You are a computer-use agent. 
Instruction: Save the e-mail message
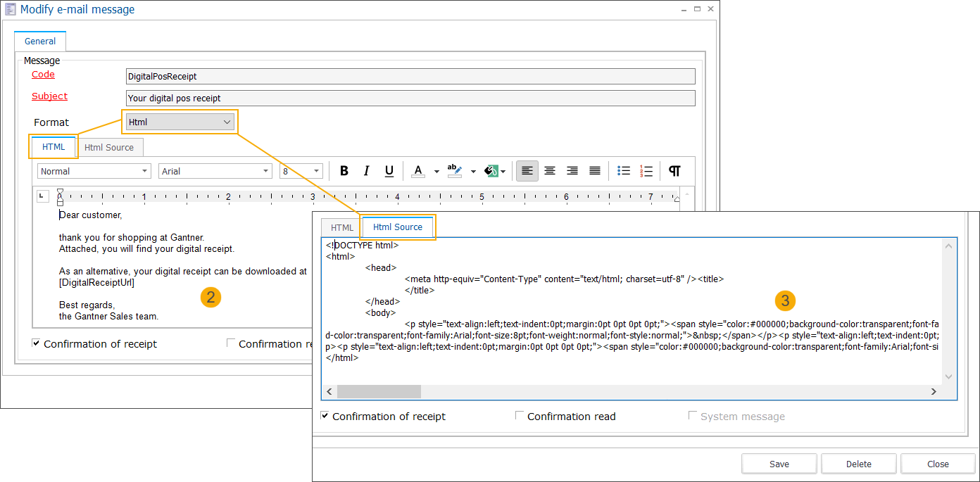click(779, 463)
